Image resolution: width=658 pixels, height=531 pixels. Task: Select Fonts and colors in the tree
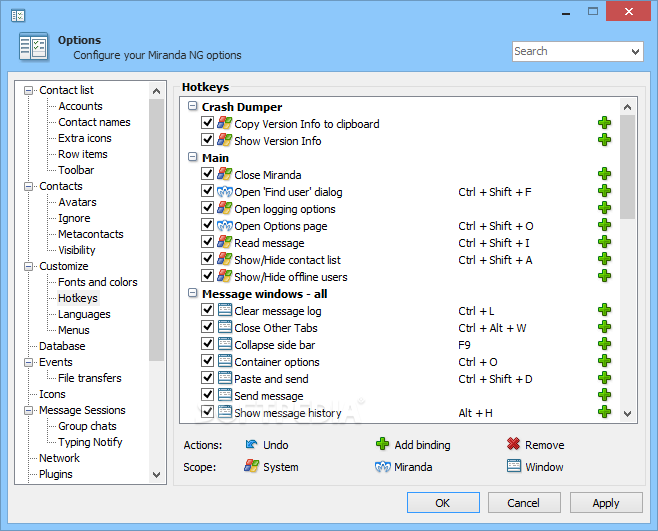tap(98, 282)
